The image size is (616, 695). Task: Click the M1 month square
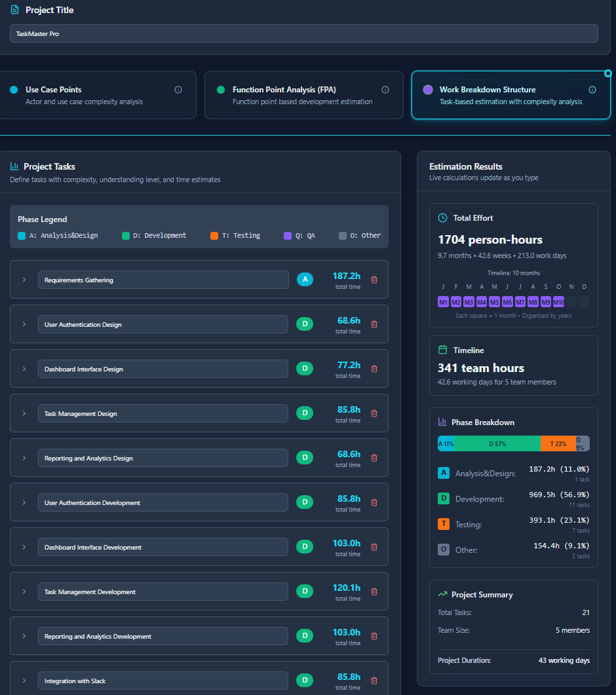tap(443, 302)
